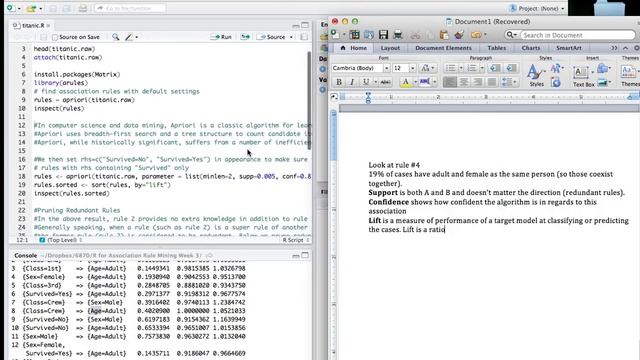Click the Source button
Screen dimensions: 640x360
click(x=272, y=37)
